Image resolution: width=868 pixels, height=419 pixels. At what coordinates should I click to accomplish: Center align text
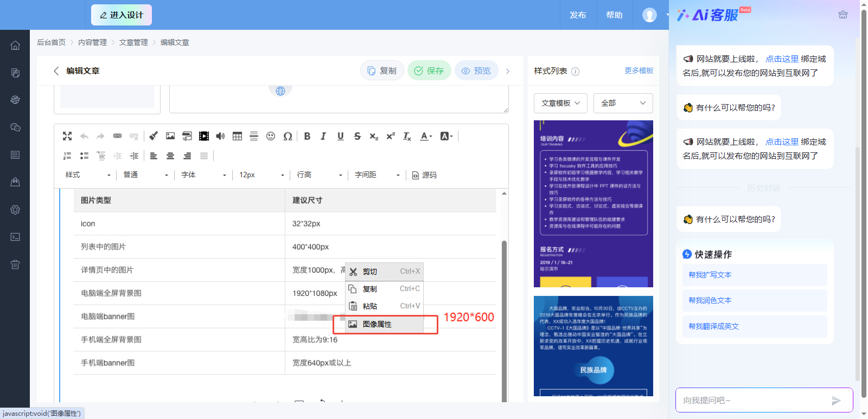(170, 156)
